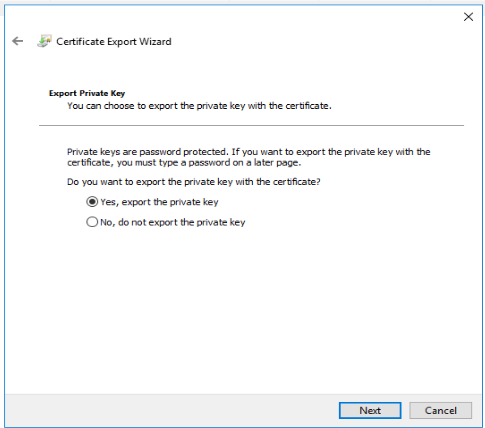This screenshot has width=485, height=428.
Task: Click the "you must type a password" line
Action: (x=184, y=163)
